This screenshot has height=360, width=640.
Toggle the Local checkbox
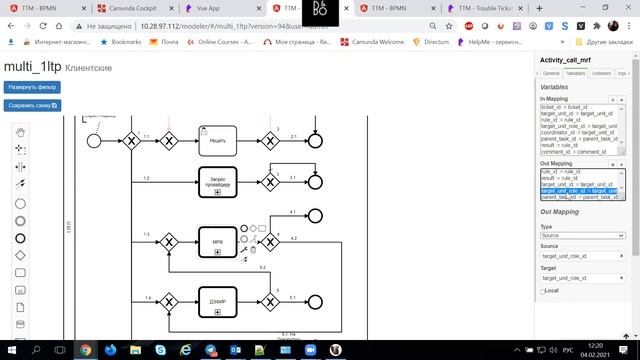coord(543,291)
